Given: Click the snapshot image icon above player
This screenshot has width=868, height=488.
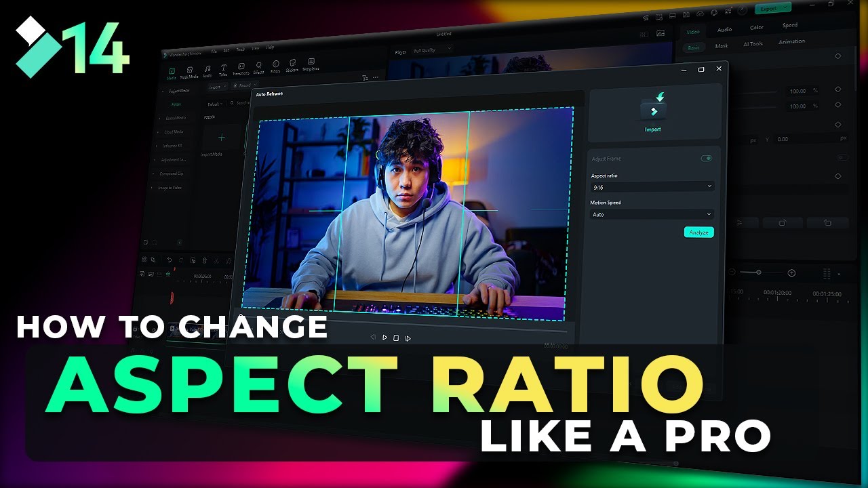Looking at the screenshot, I should pyautogui.click(x=661, y=34).
